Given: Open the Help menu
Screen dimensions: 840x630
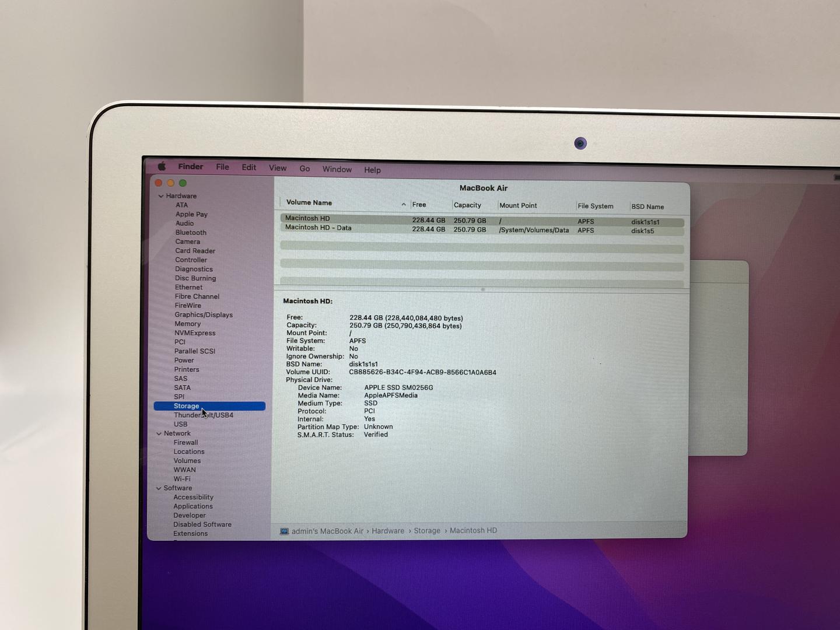Looking at the screenshot, I should click(x=372, y=170).
